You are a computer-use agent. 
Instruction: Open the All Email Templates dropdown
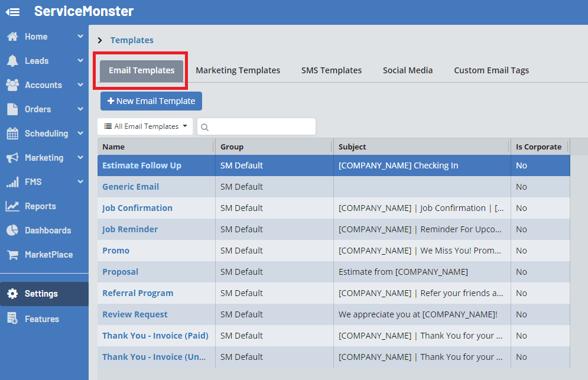click(145, 126)
